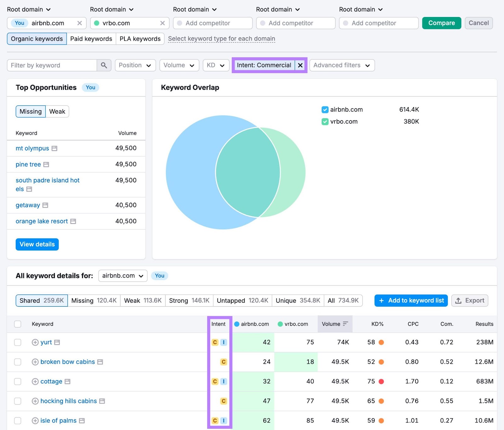Remove the Intent: Commercial filter
Image resolution: width=504 pixels, height=430 pixels.
(x=300, y=65)
